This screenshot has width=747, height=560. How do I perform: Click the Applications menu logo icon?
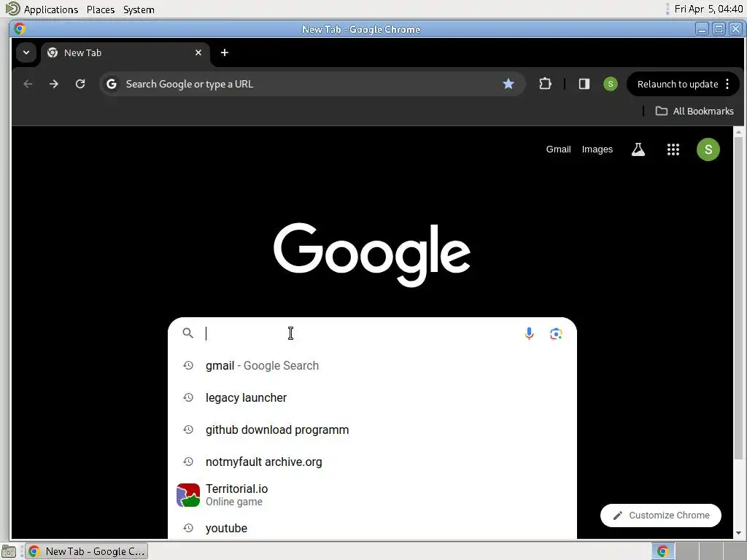[12, 9]
